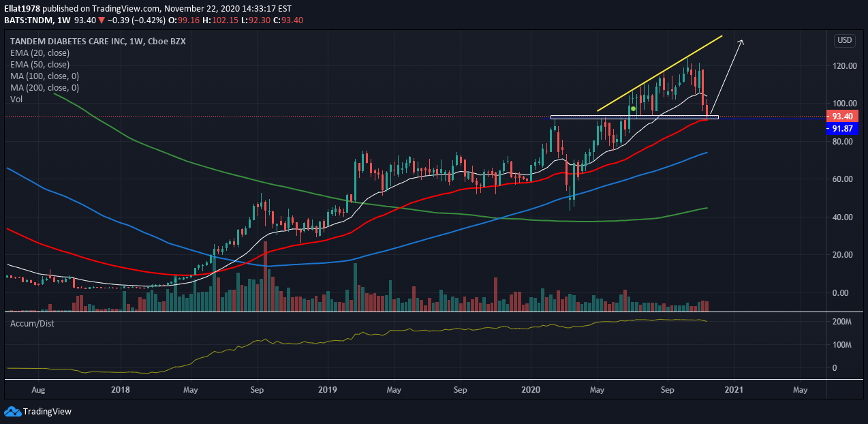Select the EMA (20, close) indicator label
Viewport: 868px width, 424px height.
coord(38,53)
